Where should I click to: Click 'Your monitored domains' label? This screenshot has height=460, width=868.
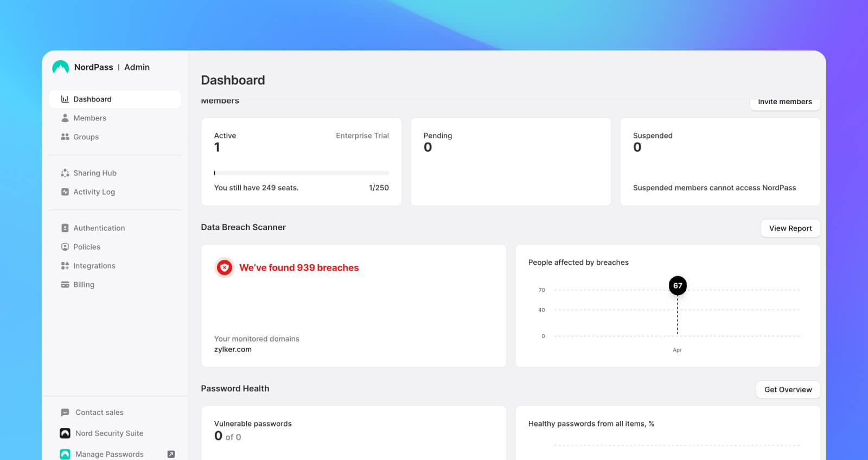point(257,339)
